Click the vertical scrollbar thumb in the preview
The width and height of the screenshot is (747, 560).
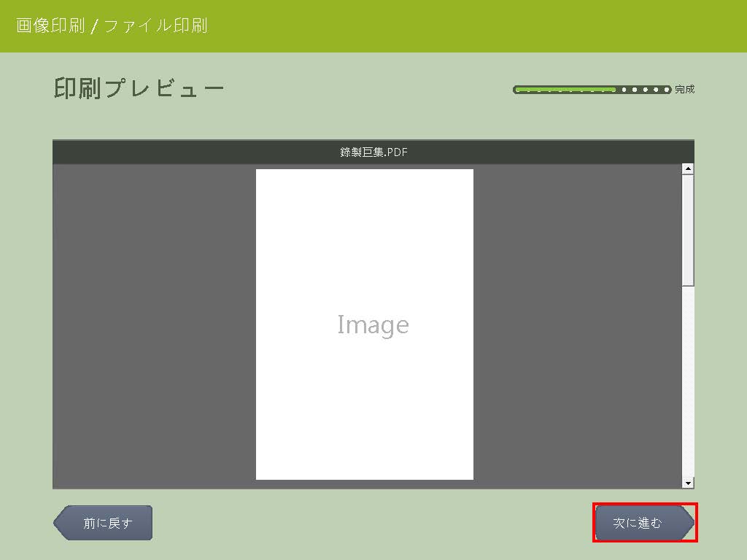[687, 230]
